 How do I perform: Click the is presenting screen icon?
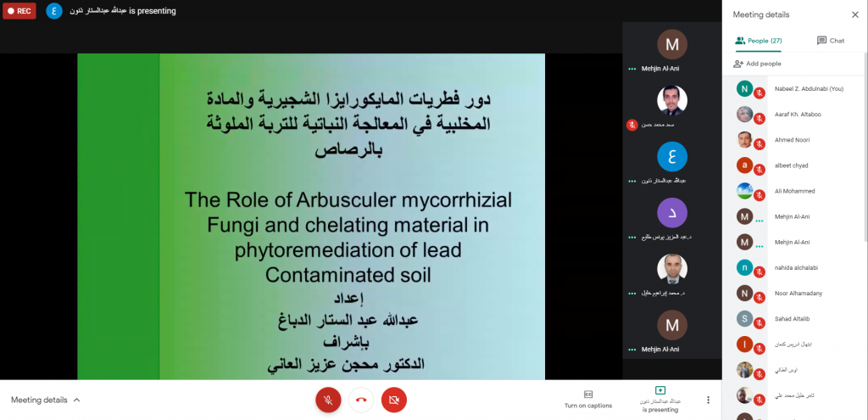pyautogui.click(x=660, y=391)
